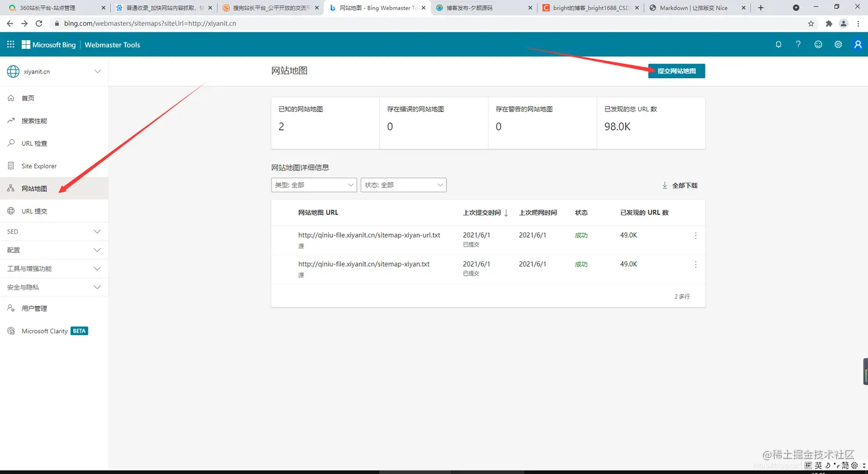Open sitemap-xiyan-url.txt sitemap URL
The width and height of the screenshot is (868, 474).
click(x=369, y=235)
